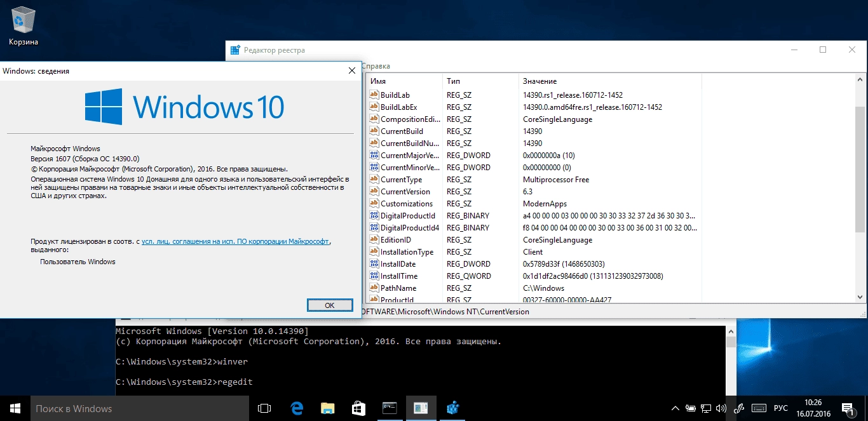Switch to Command Prompt via taskbar icon

390,408
